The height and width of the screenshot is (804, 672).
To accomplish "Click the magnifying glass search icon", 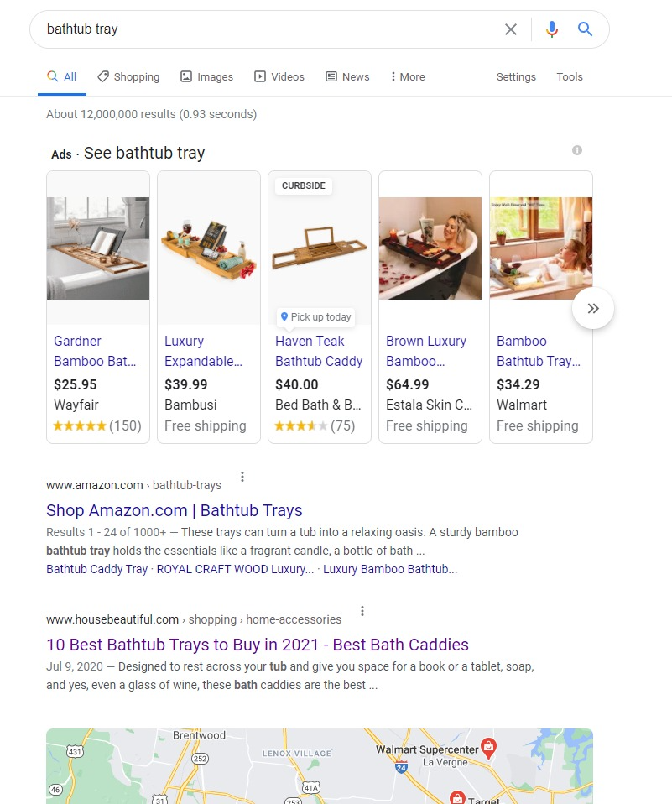I will coord(585,29).
